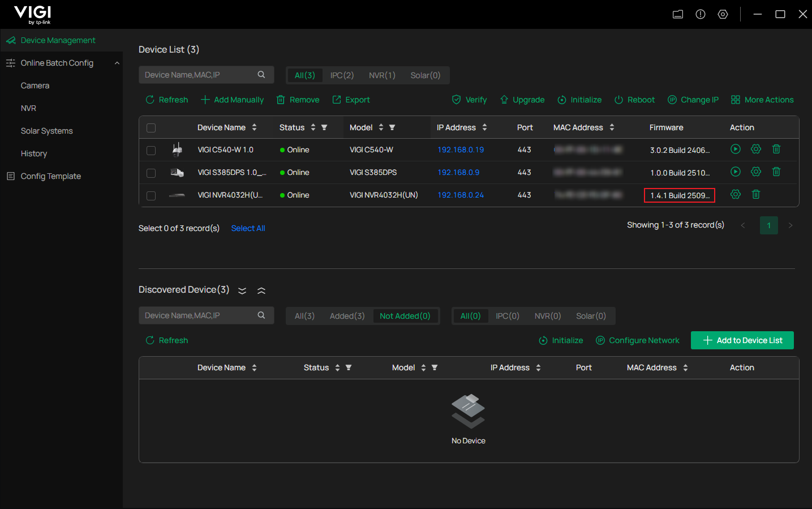The image size is (812, 509).
Task: Reboot devices using the Reboot action
Action: click(x=634, y=100)
